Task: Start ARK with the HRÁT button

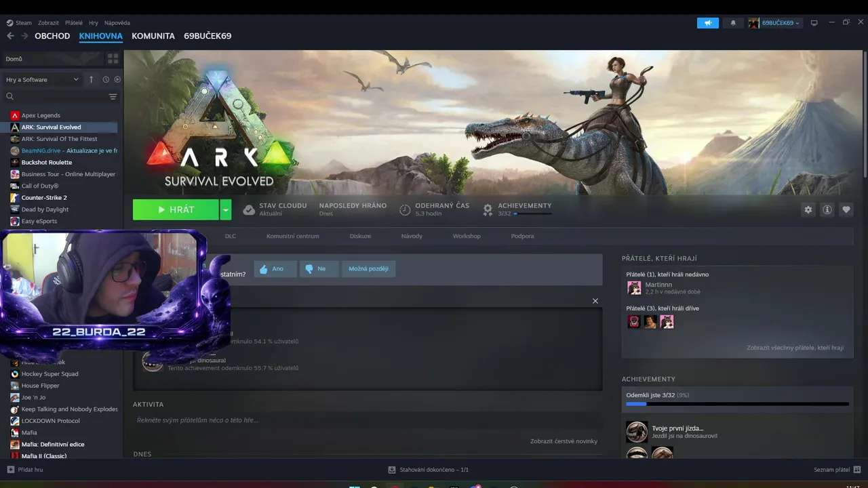Action: click(176, 209)
